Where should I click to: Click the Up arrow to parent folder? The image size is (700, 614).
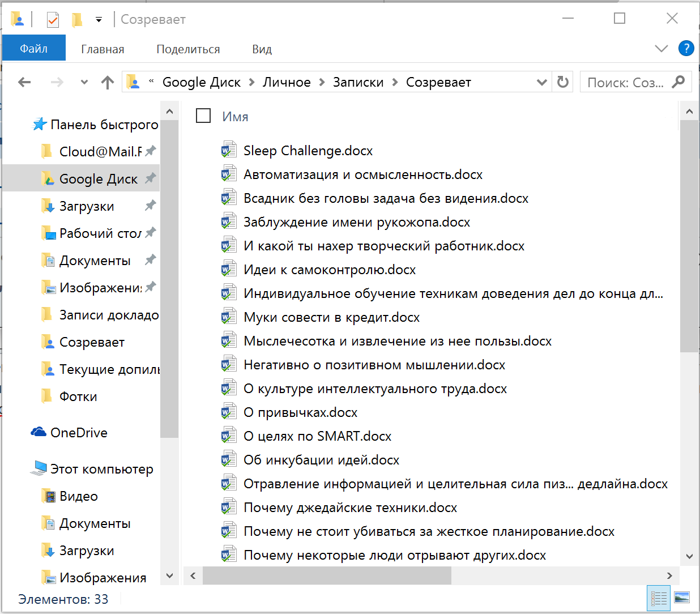pos(108,83)
